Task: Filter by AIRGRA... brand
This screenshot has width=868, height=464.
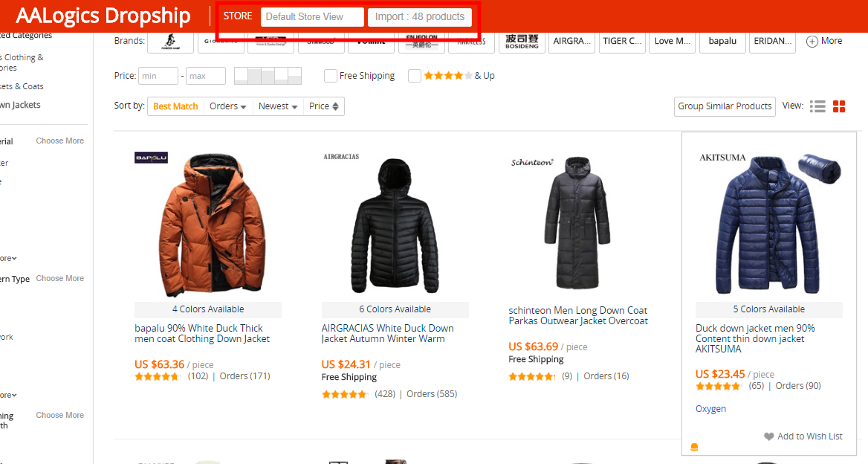Action: pyautogui.click(x=571, y=42)
